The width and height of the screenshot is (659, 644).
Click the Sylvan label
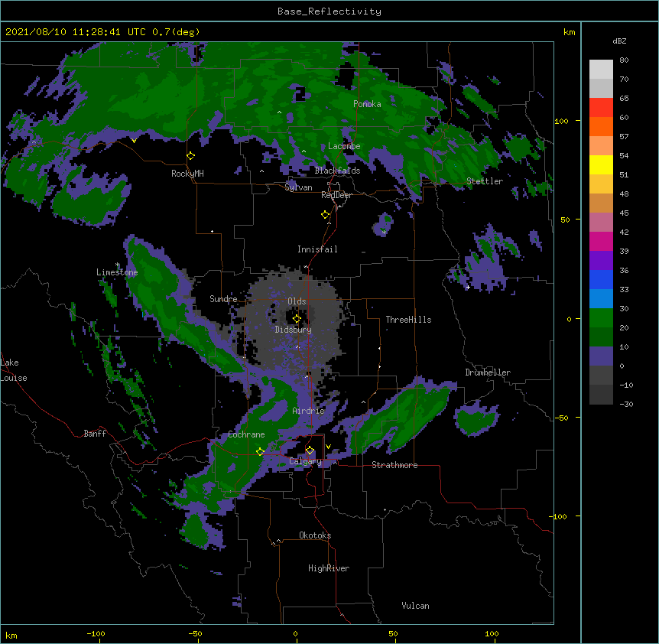pyautogui.click(x=298, y=187)
